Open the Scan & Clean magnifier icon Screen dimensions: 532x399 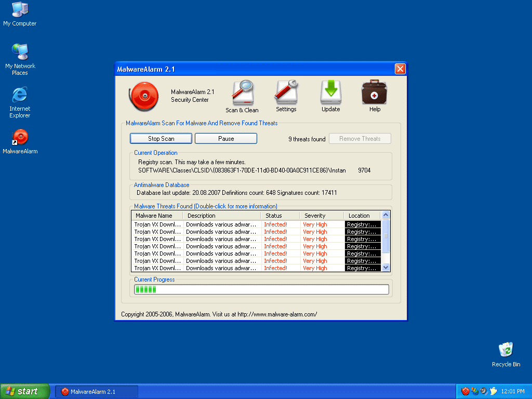(242, 93)
